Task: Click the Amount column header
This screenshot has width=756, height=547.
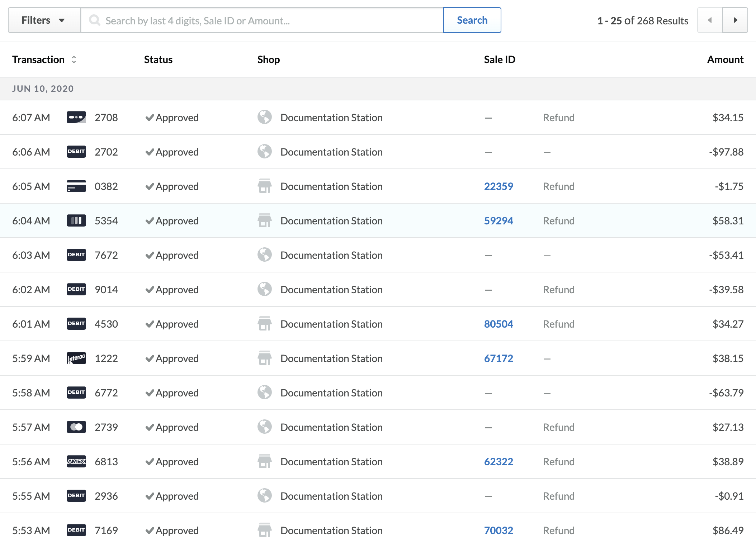Action: point(725,60)
